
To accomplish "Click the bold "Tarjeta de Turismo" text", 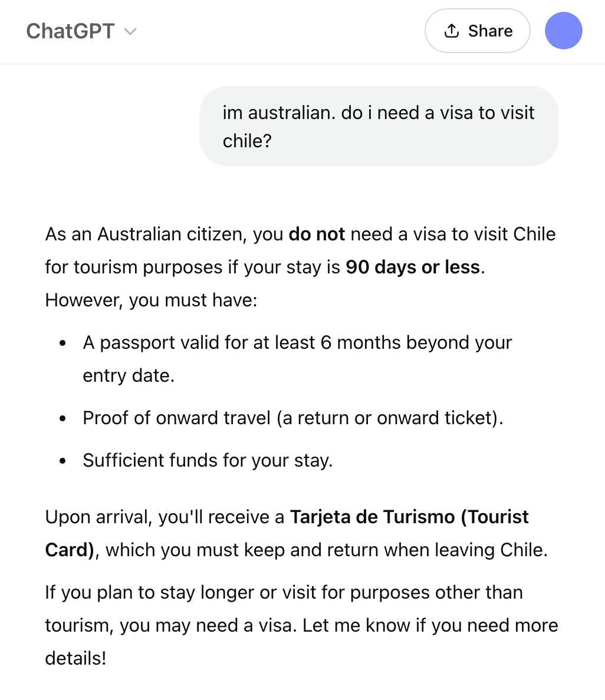I will [x=372, y=517].
